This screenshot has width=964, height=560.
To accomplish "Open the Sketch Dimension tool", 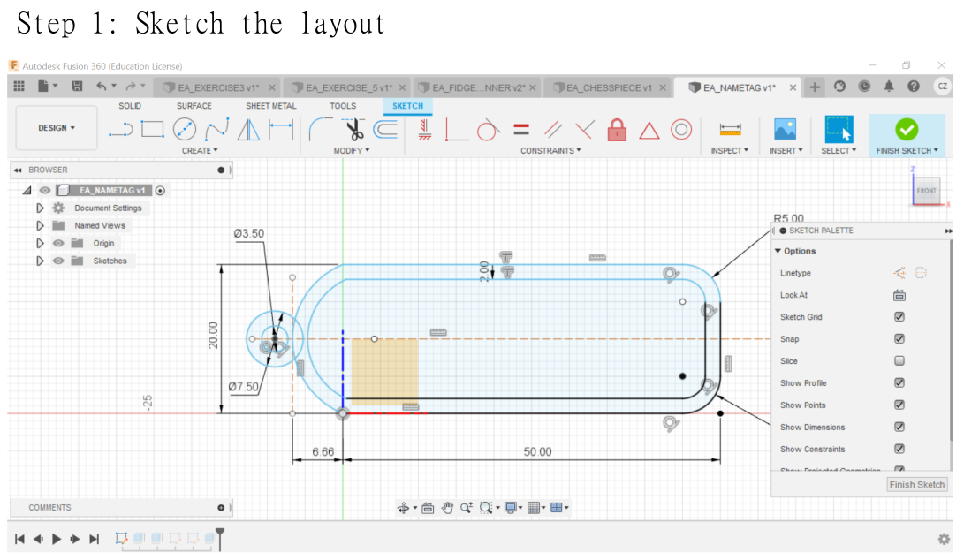I will [x=281, y=129].
